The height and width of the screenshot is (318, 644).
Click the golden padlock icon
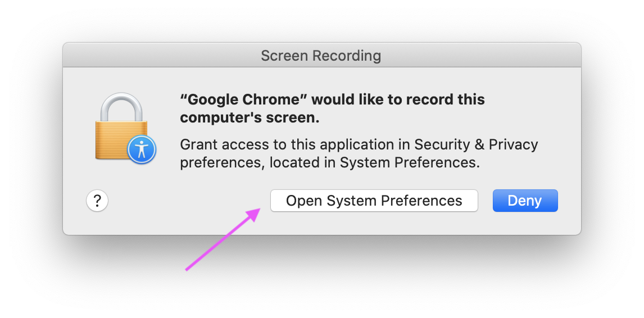click(x=121, y=128)
